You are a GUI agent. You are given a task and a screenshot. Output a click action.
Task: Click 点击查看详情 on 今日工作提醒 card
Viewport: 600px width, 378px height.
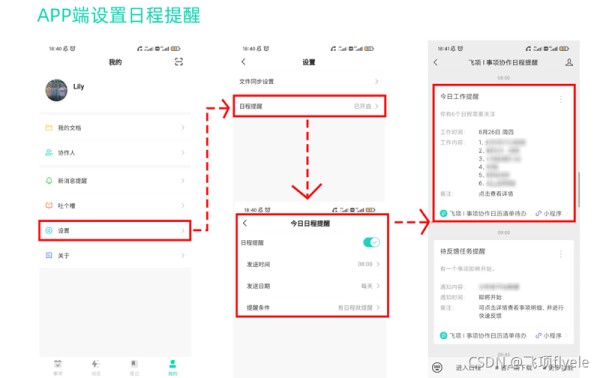tap(496, 194)
